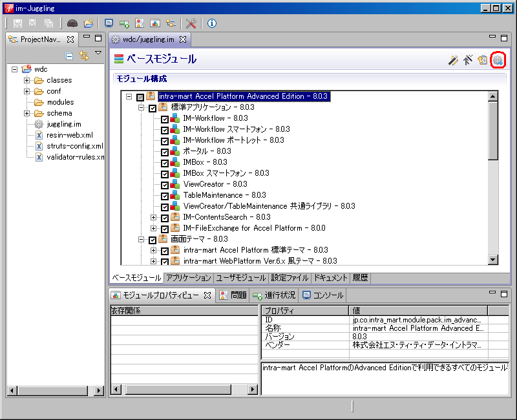Open the ドキュメント tab
517x420 pixels.
click(x=331, y=278)
